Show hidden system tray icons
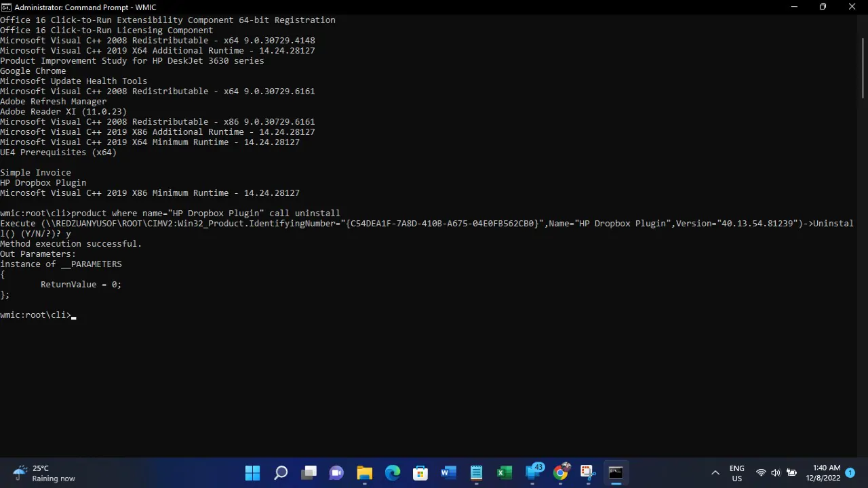The height and width of the screenshot is (488, 868). [x=715, y=473]
